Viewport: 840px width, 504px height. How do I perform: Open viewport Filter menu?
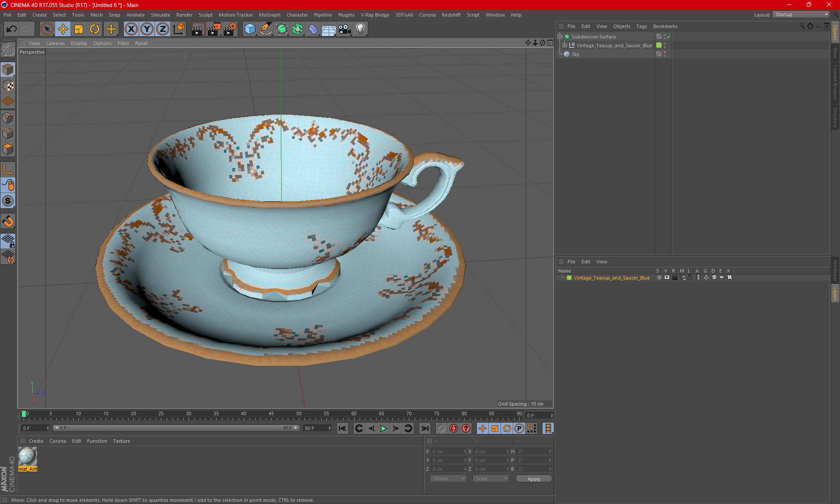point(123,43)
